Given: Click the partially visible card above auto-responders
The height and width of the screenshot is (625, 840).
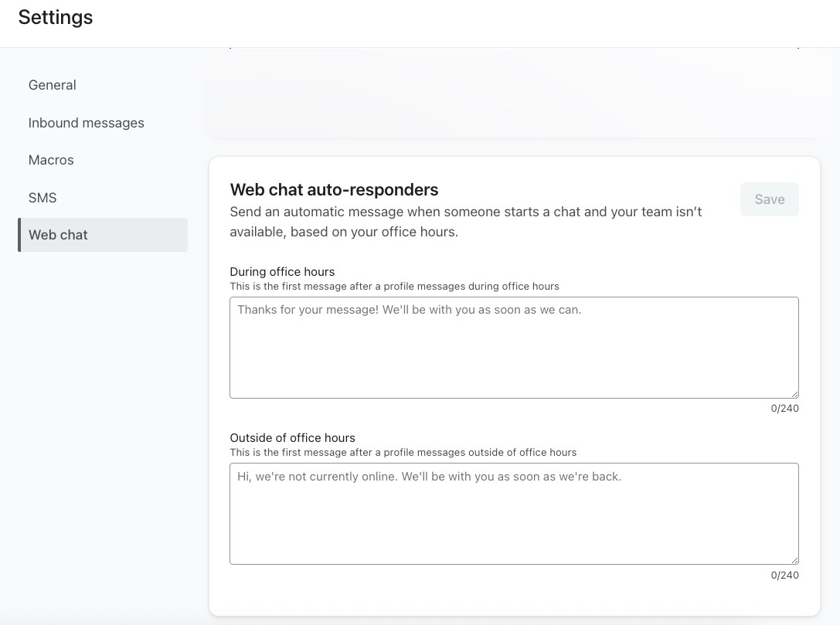Looking at the screenshot, I should click(x=514, y=93).
